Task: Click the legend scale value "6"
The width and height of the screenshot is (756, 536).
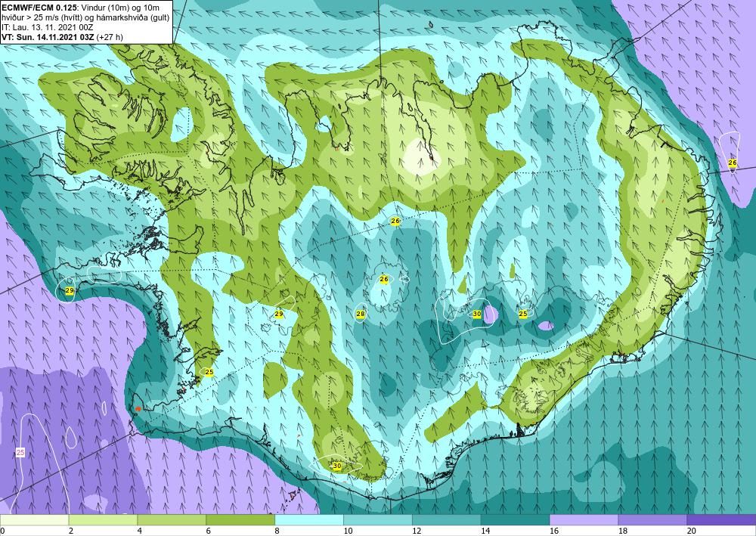Action: click(209, 531)
